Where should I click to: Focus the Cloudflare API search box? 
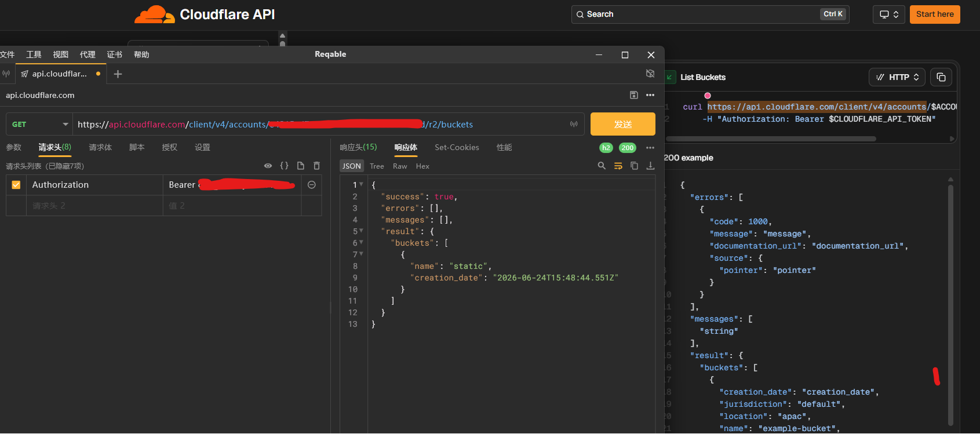click(x=710, y=14)
